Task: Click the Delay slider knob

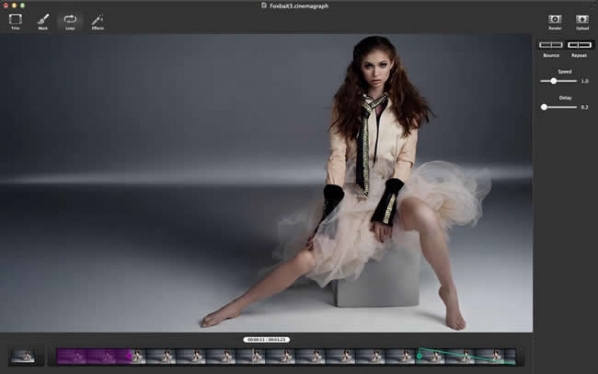Action: (x=544, y=107)
